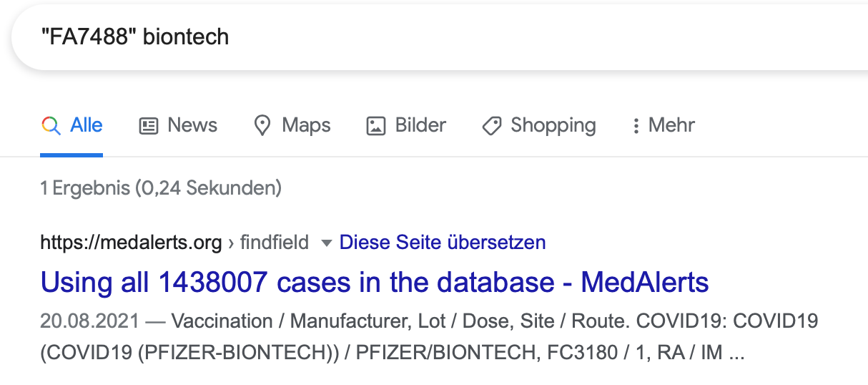Click the 1 Ergebnis result count text
Viewport: 868px width, 385px height.
tap(161, 188)
